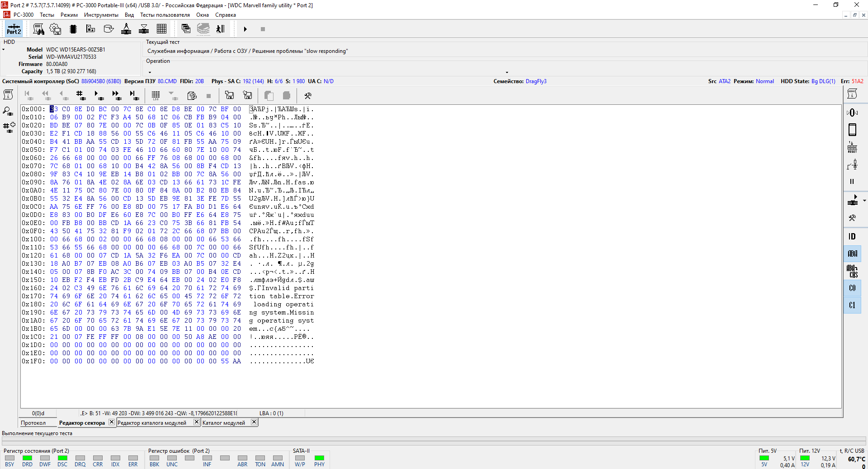Click the hash plus icon in left sidebar
The width and height of the screenshot is (868, 469).
[9, 127]
